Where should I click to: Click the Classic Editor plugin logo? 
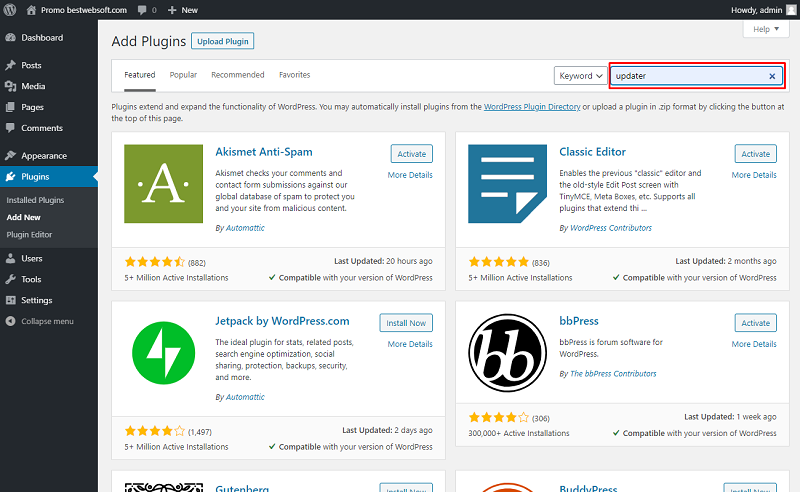coord(507,184)
